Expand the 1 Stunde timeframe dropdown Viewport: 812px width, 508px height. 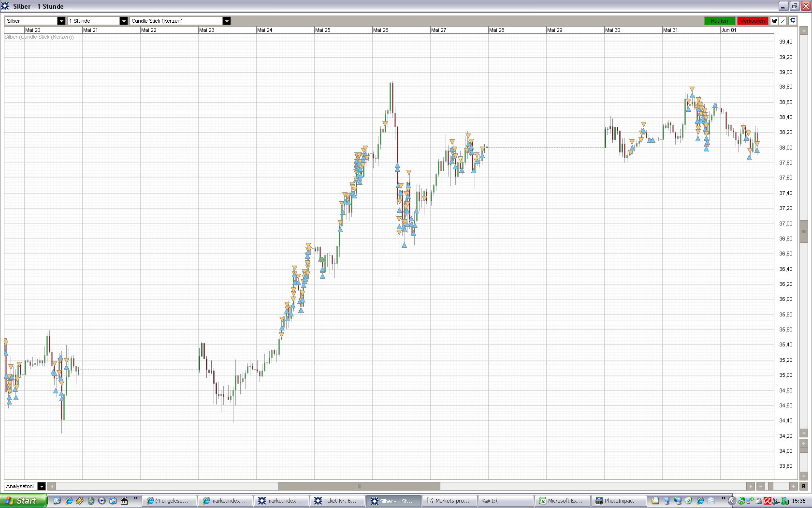124,21
